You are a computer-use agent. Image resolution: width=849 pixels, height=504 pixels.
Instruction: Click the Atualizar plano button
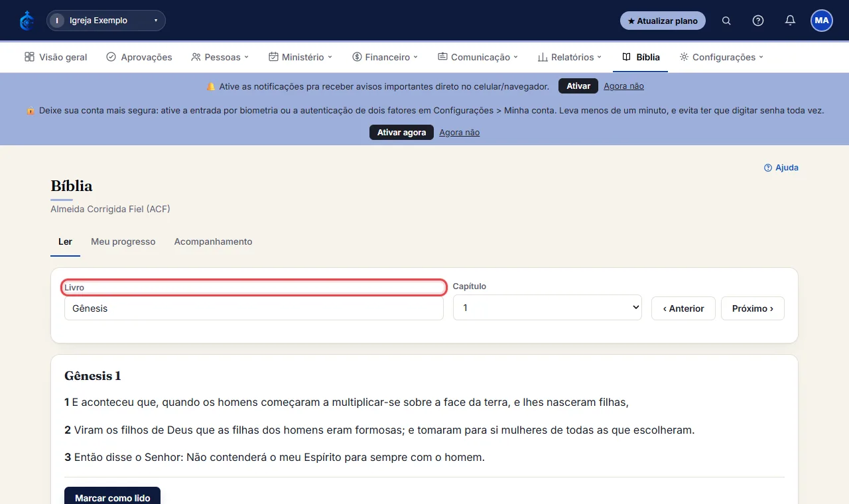point(663,21)
